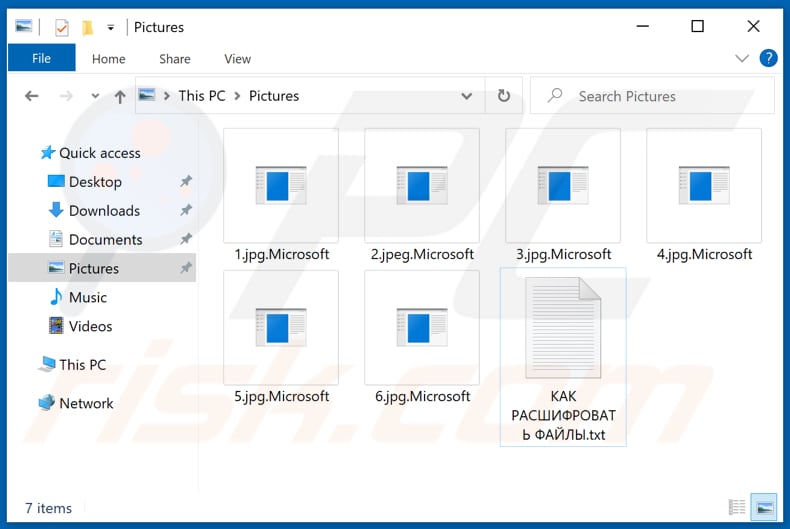This screenshot has width=790, height=529.
Task: Click the New folder quick access toolbar icon
Action: click(87, 27)
